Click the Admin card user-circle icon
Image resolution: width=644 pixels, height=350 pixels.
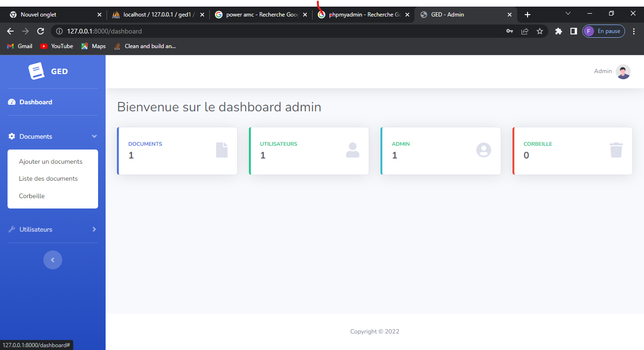(x=484, y=150)
